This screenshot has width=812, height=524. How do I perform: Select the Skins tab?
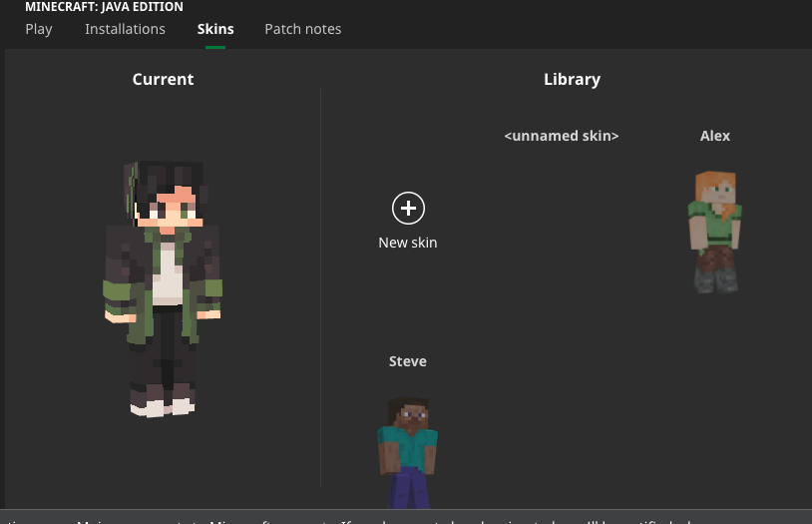(x=215, y=29)
